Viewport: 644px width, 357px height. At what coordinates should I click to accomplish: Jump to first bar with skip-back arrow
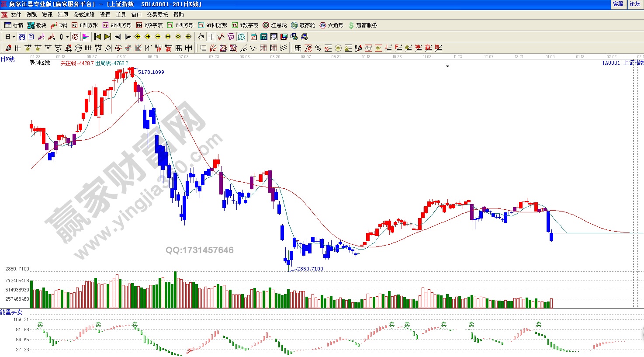(x=98, y=37)
